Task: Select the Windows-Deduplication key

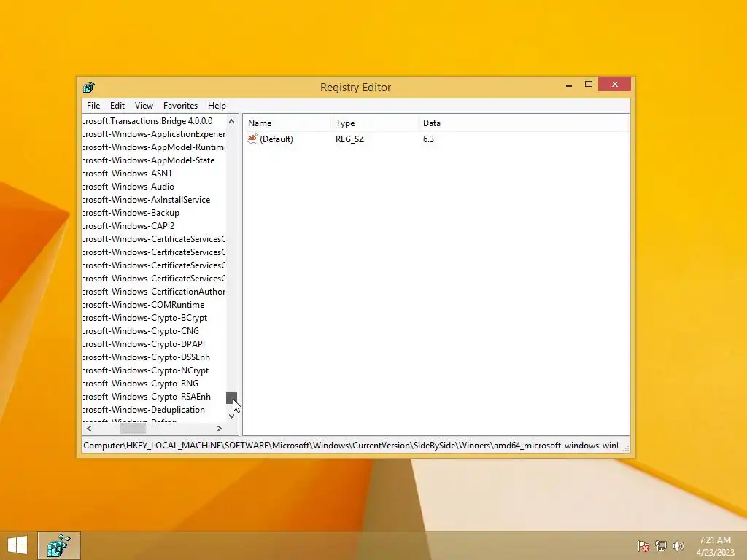Action: click(144, 410)
